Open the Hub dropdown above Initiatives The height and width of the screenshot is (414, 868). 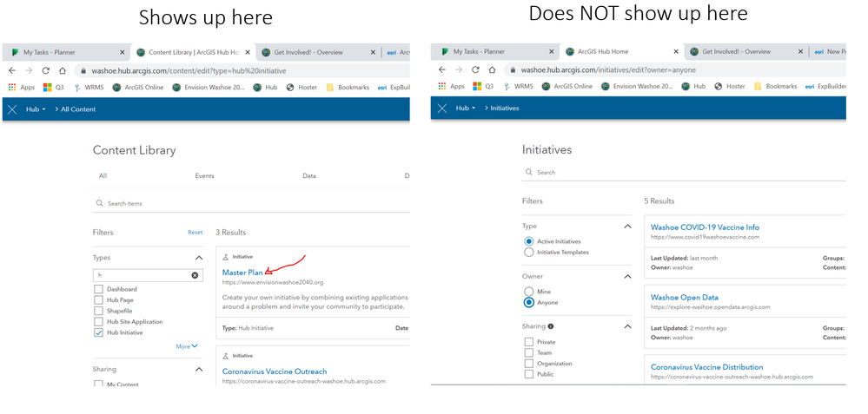466,108
